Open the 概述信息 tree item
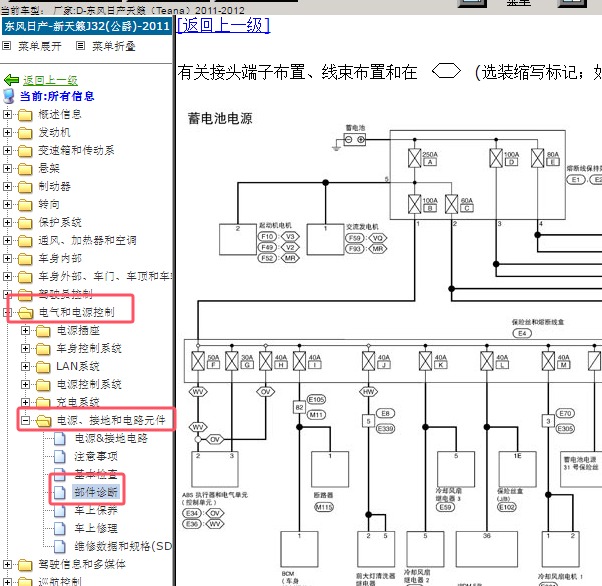602x586 pixels. click(60, 114)
